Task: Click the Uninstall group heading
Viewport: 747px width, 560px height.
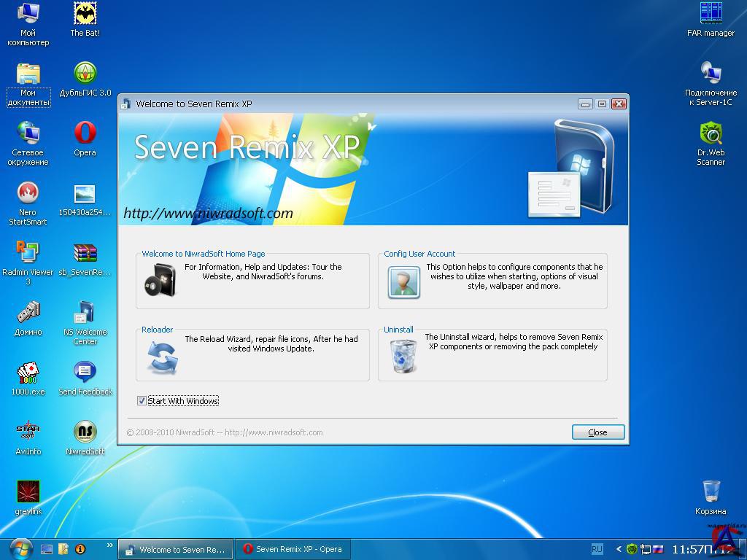Action: click(399, 330)
